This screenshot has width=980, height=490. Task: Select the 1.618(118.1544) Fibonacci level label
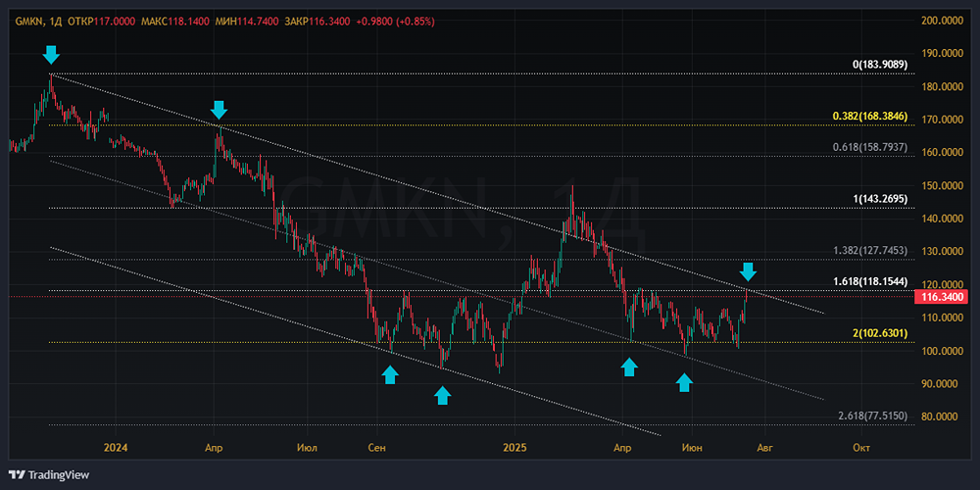coord(870,281)
